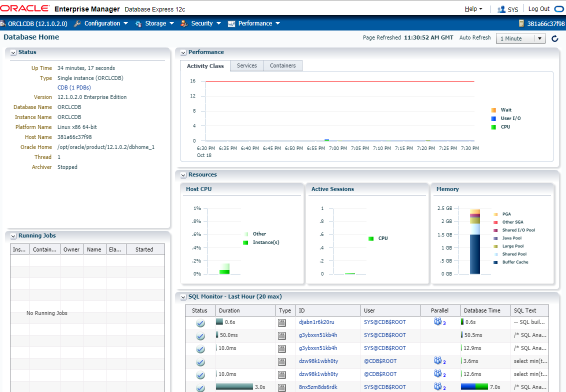Click SQL type icon in 50.0ms duration row
This screenshot has height=392, width=566.
point(282,335)
